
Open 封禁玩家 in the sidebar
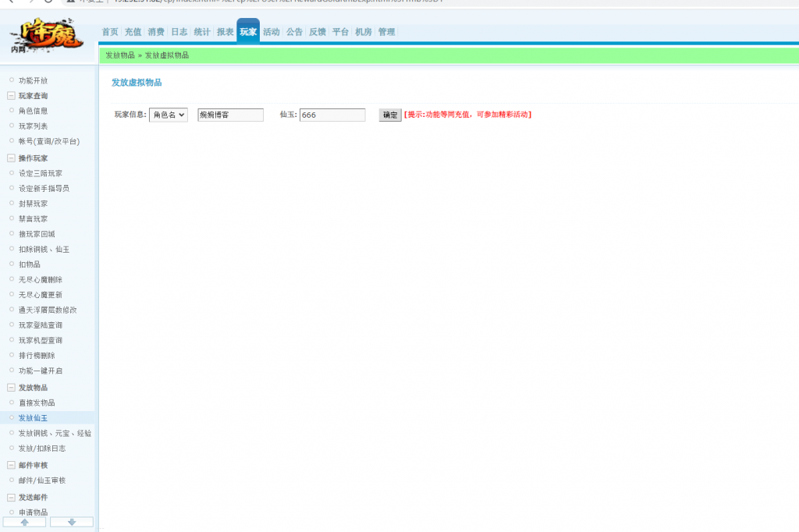(33, 204)
